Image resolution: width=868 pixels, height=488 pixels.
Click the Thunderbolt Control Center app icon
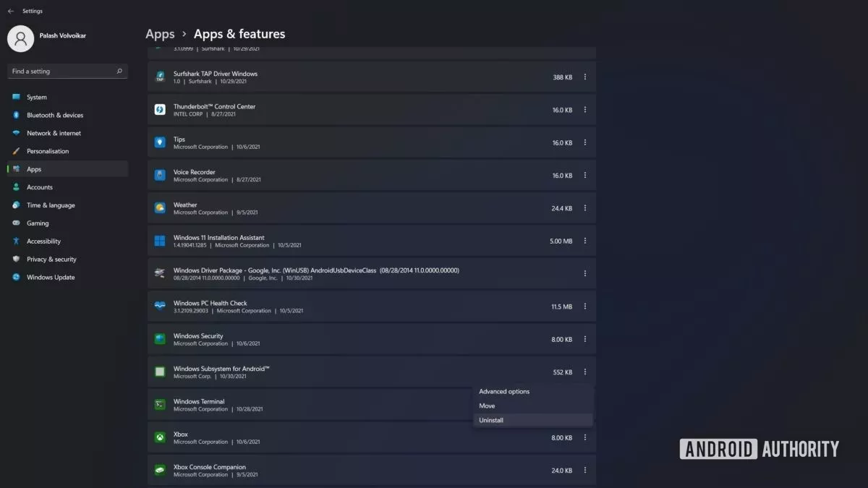pos(160,110)
